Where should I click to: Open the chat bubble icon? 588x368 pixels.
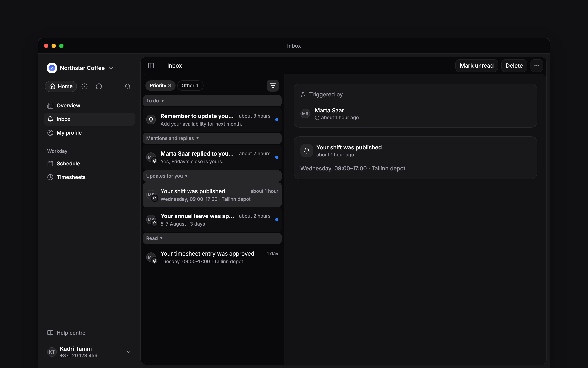[x=99, y=86]
